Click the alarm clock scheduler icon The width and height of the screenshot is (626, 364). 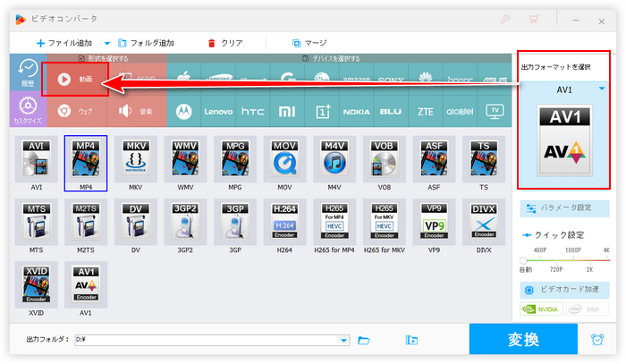click(596, 340)
